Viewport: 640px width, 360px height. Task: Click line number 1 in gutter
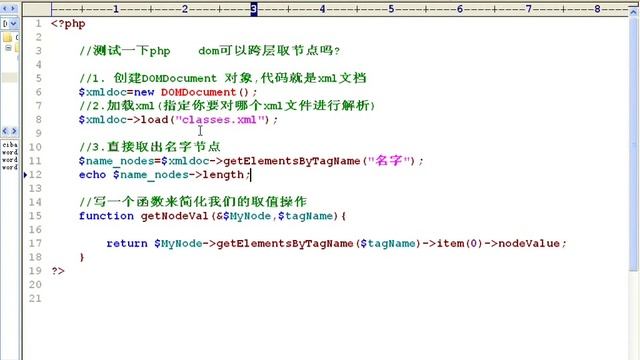click(x=38, y=24)
